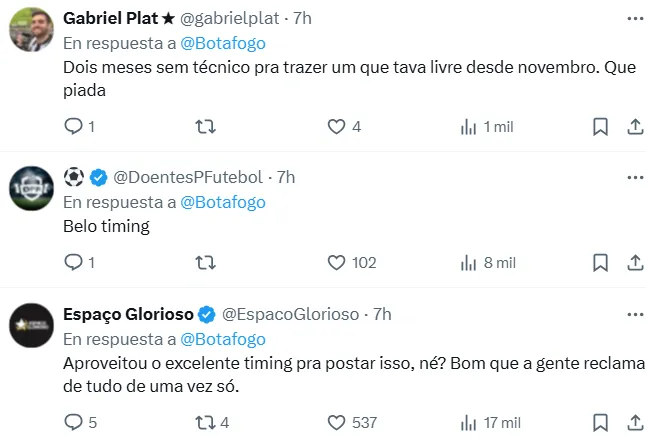The height and width of the screenshot is (440, 646).
Task: Share Gabriel Plat's tweet
Action: point(634,127)
